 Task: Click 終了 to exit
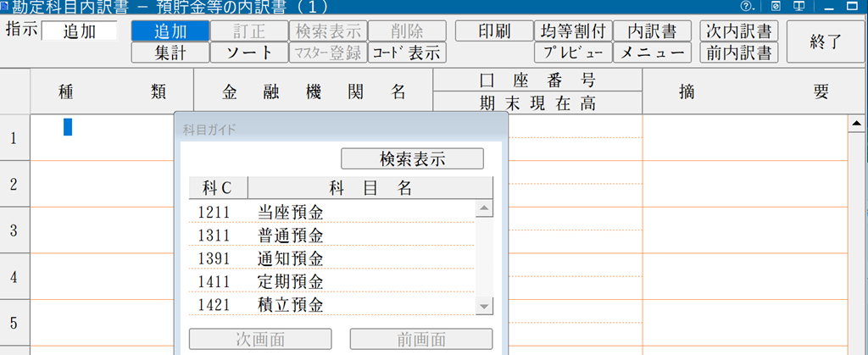825,42
